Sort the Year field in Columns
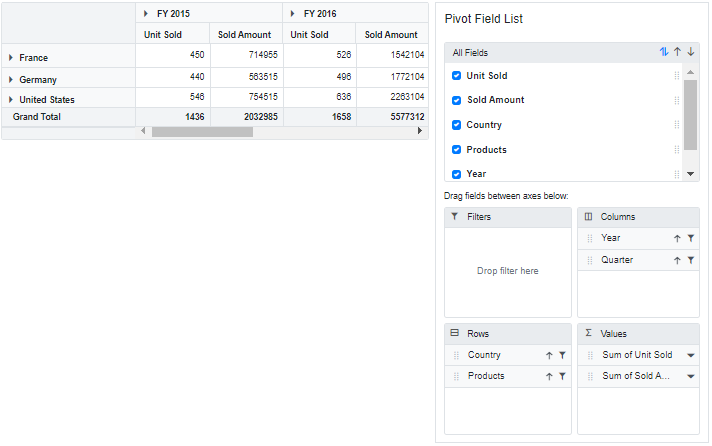Screen dimensions: 712x446 (677, 238)
